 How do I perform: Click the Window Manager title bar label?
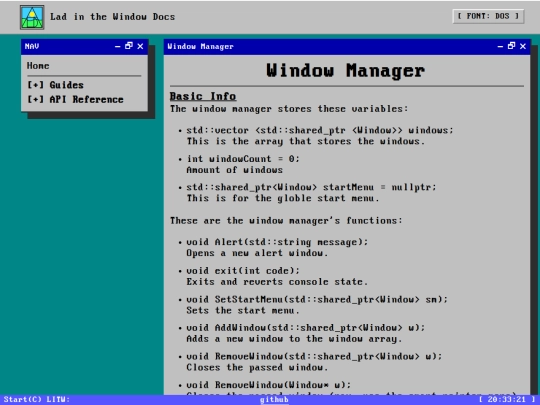pos(200,46)
